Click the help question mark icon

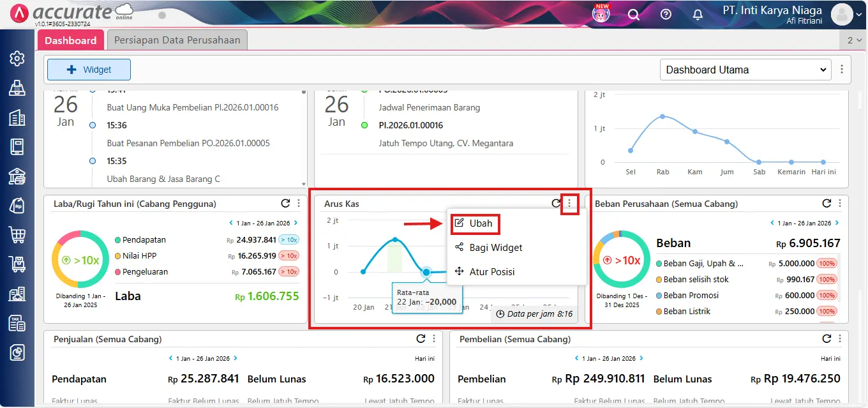(666, 14)
